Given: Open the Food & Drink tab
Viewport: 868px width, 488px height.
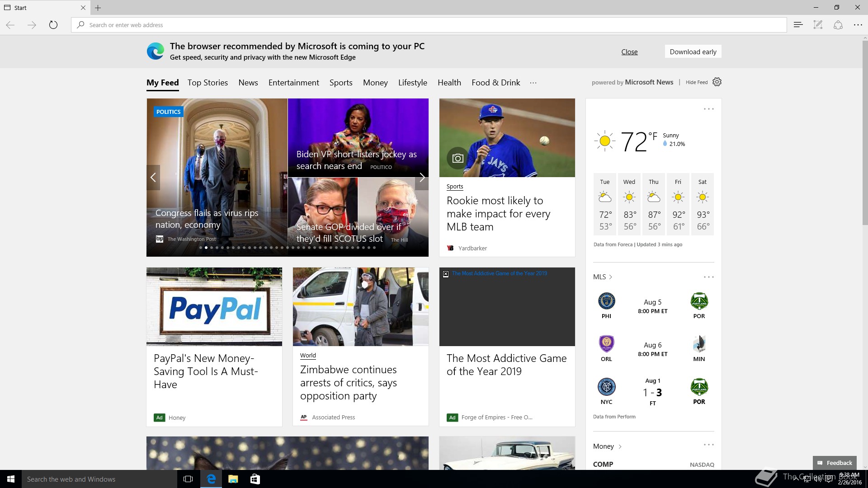Looking at the screenshot, I should [x=496, y=83].
